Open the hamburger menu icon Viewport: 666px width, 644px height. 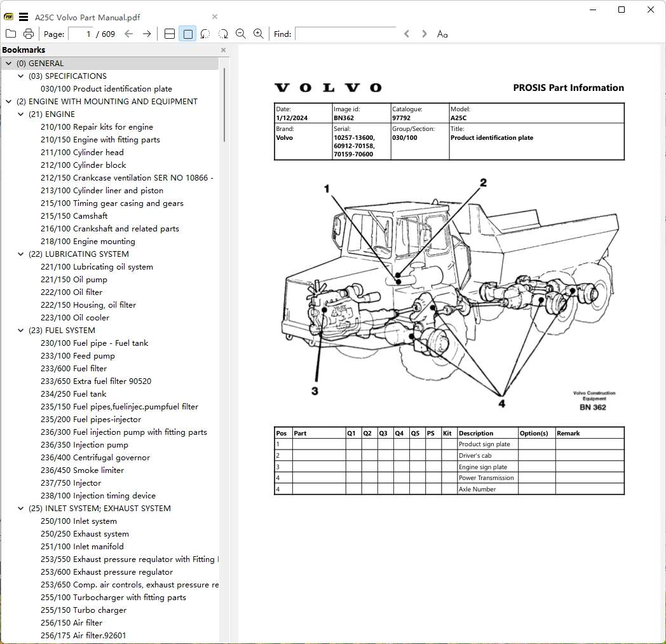(x=24, y=17)
